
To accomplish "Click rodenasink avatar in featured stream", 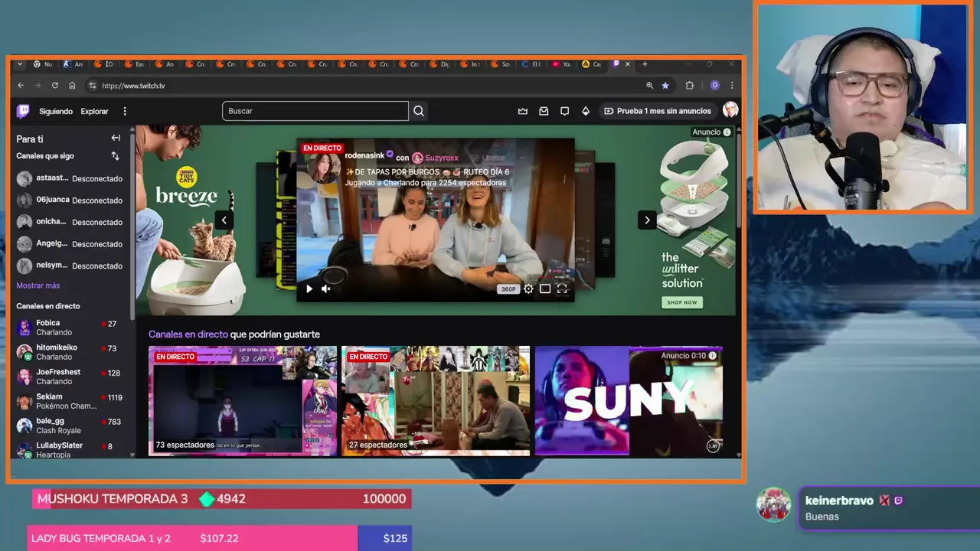I will 322,169.
